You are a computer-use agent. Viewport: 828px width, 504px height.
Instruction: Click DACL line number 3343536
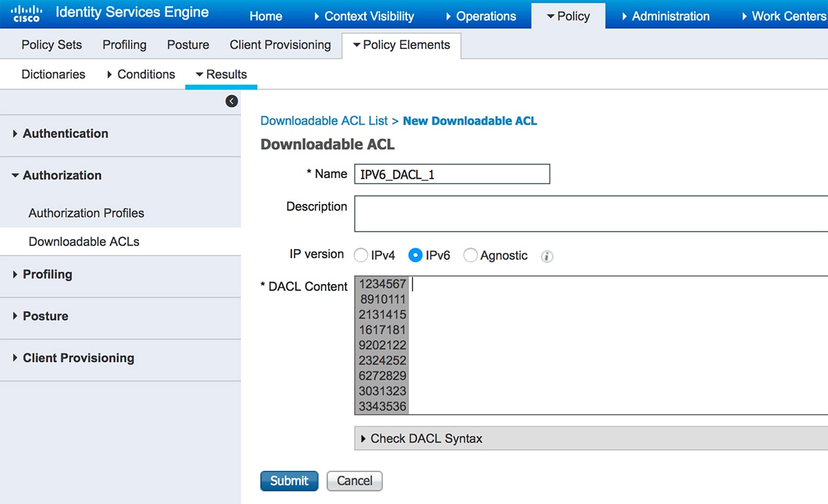[x=383, y=407]
